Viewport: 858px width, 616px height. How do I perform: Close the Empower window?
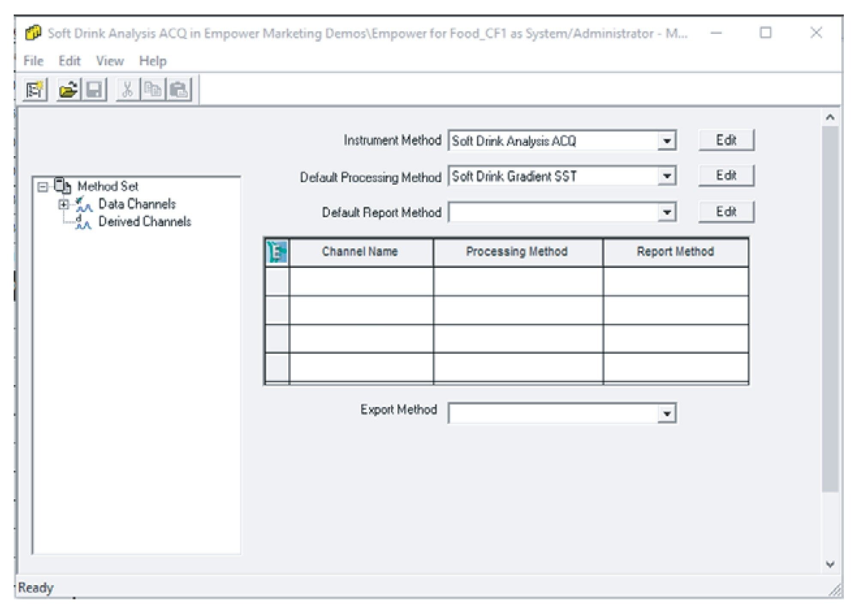(816, 33)
